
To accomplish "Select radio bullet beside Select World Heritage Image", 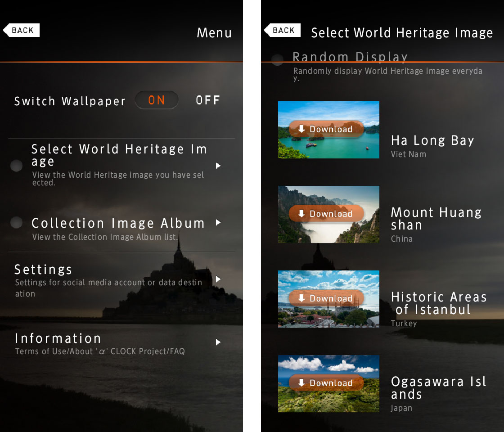I will (x=17, y=166).
